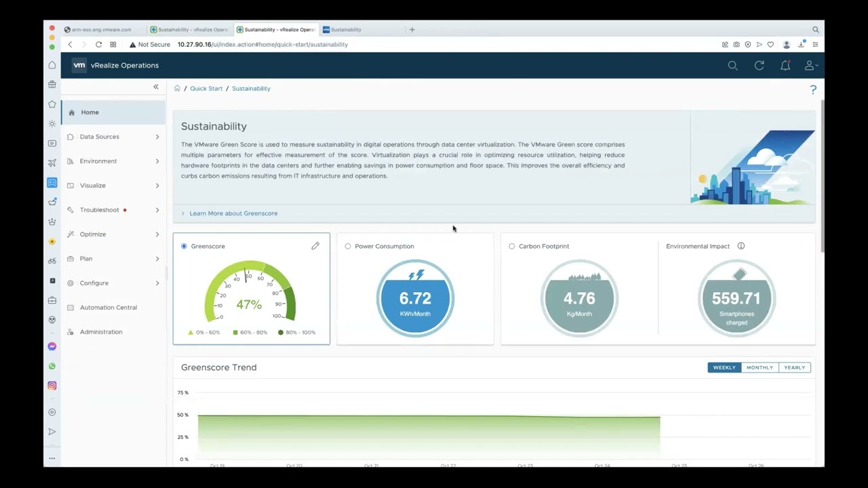This screenshot has height=488, width=868.
Task: Switch to arm-eso.eng.vmware.com browser tab
Action: point(102,30)
